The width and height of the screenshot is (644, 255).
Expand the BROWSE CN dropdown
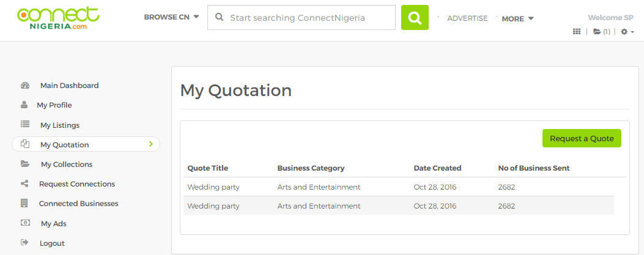coord(171,17)
